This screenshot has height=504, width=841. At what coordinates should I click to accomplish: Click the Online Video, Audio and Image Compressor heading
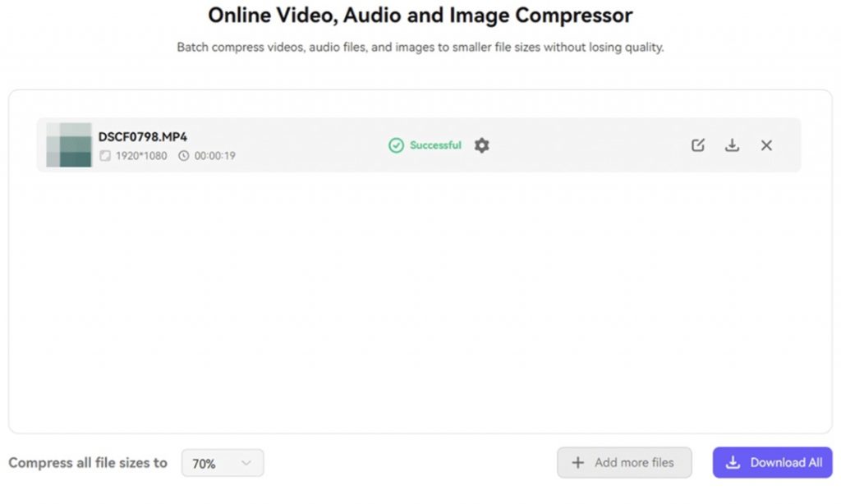click(420, 16)
